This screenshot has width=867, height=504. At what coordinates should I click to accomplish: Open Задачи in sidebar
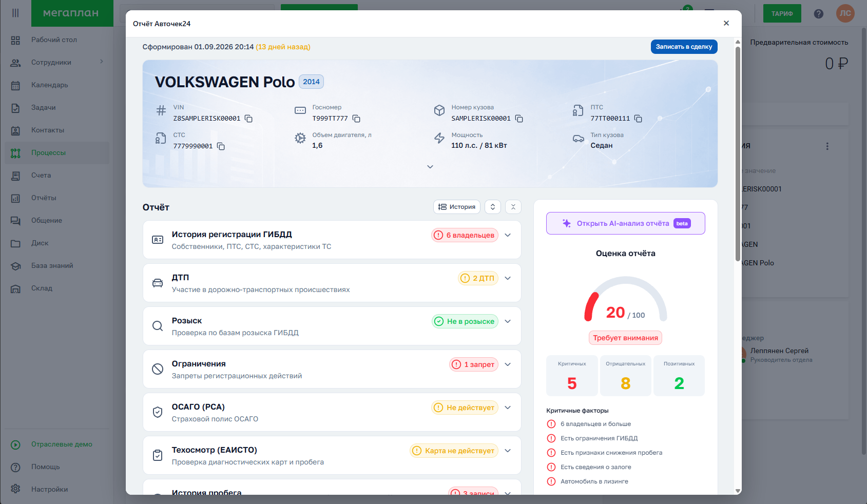point(57,107)
